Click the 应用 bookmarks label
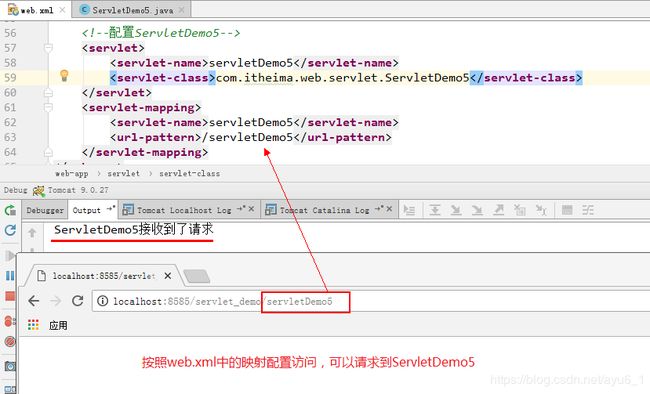This screenshot has width=650, height=394. coord(58,325)
